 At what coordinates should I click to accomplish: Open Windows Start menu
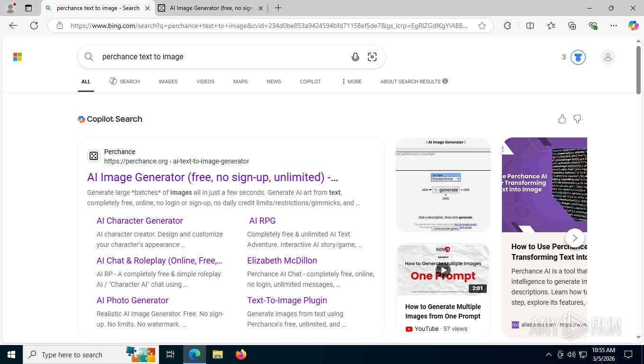[x=11, y=355]
